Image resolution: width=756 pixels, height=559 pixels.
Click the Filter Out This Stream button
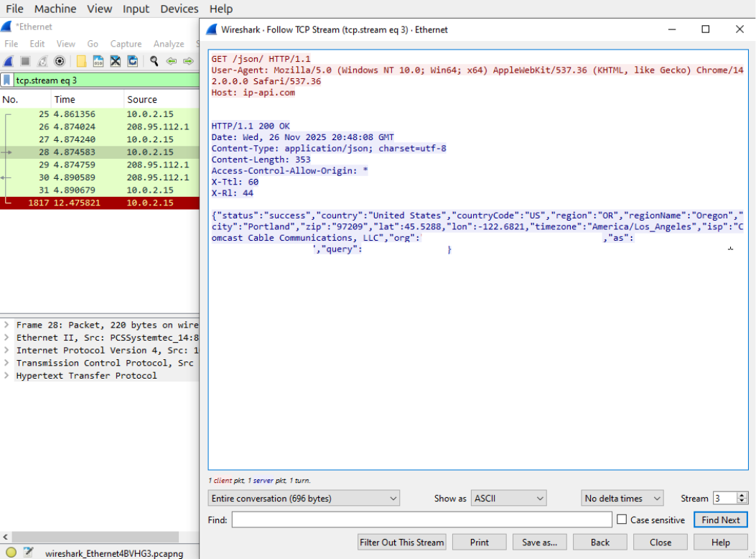402,542
